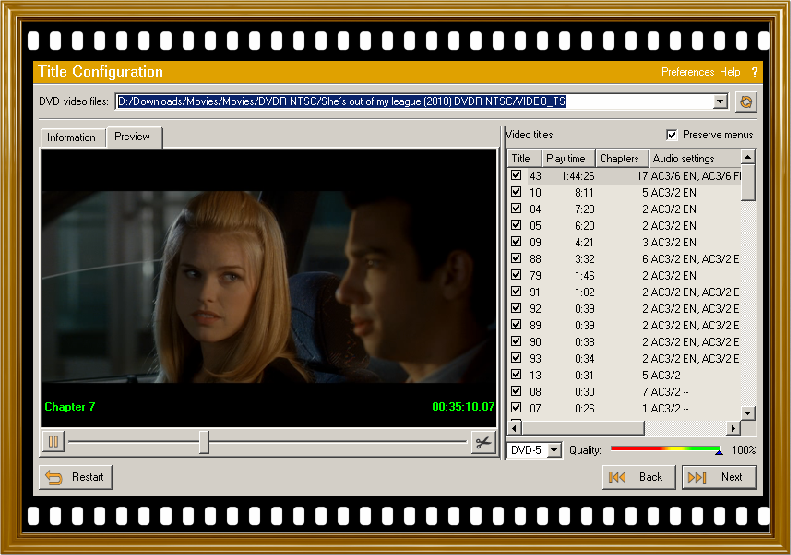Click the browse folder icon beside the path field
This screenshot has width=791, height=555.
tap(746, 102)
